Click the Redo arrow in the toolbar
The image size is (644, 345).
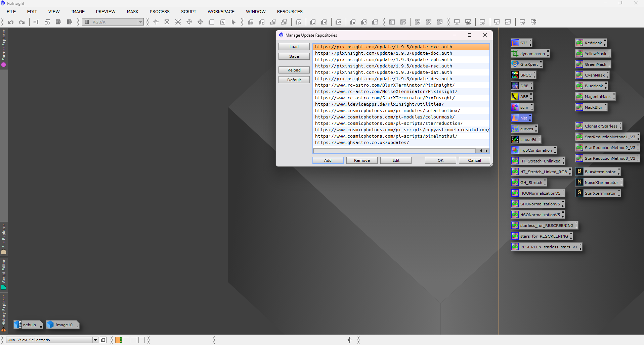(x=22, y=22)
